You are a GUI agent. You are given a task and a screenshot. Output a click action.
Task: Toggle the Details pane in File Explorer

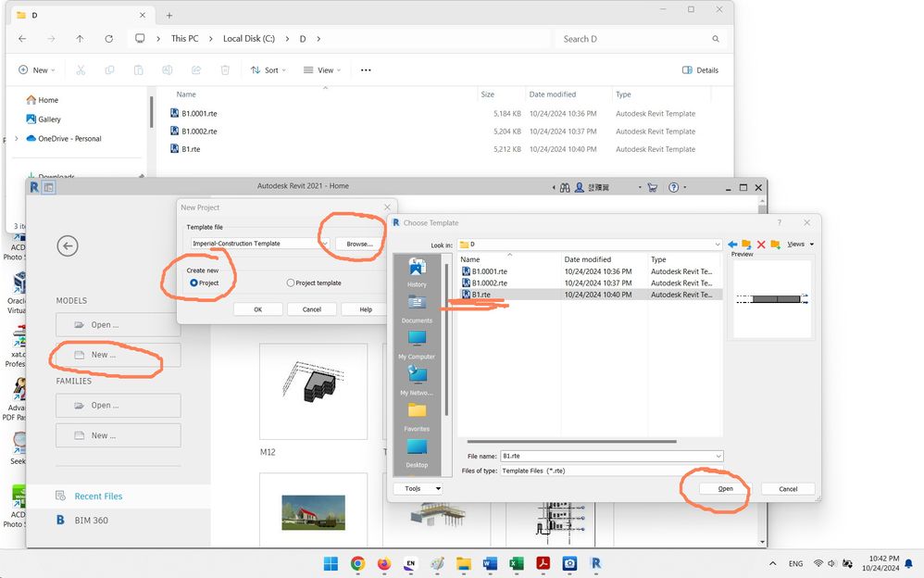700,70
